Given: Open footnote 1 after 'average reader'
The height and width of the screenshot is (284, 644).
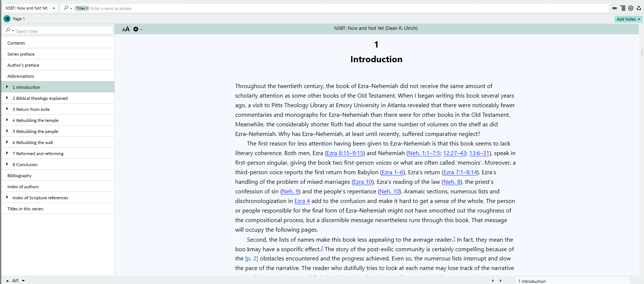Looking at the screenshot, I should coord(454,238).
